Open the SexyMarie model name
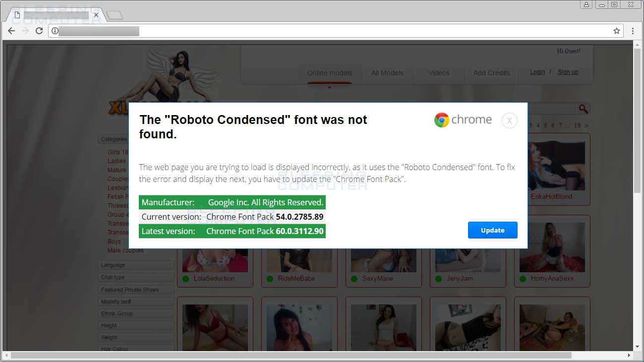Image resolution: width=644 pixels, height=362 pixels. pos(378,279)
